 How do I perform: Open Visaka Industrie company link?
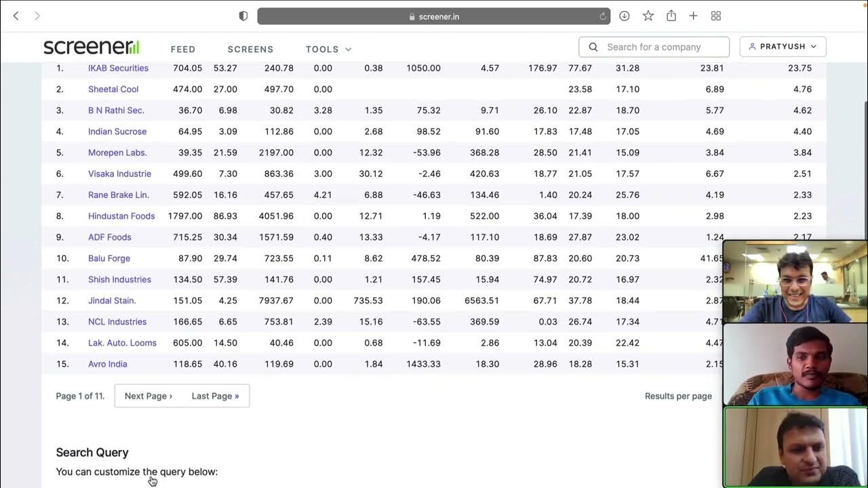pos(119,174)
